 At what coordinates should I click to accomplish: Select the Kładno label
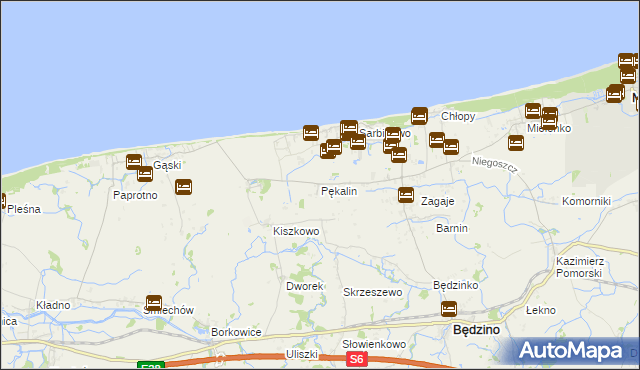pos(53,305)
